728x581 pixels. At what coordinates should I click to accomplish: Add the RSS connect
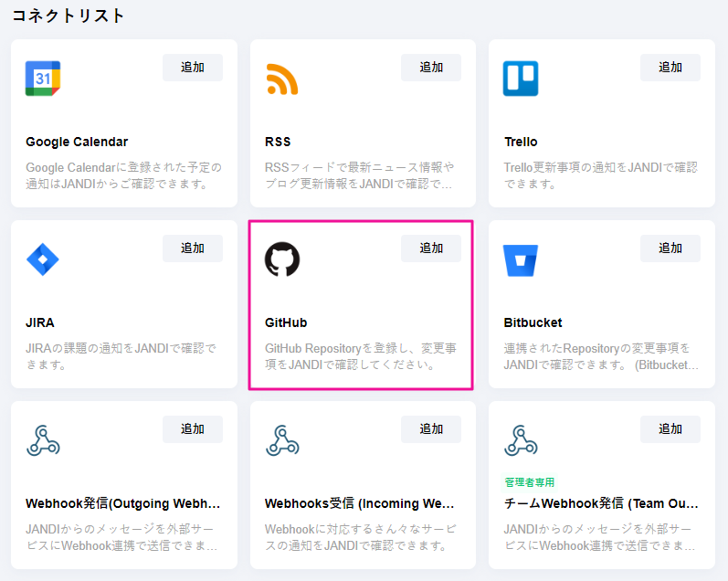pyautogui.click(x=431, y=68)
